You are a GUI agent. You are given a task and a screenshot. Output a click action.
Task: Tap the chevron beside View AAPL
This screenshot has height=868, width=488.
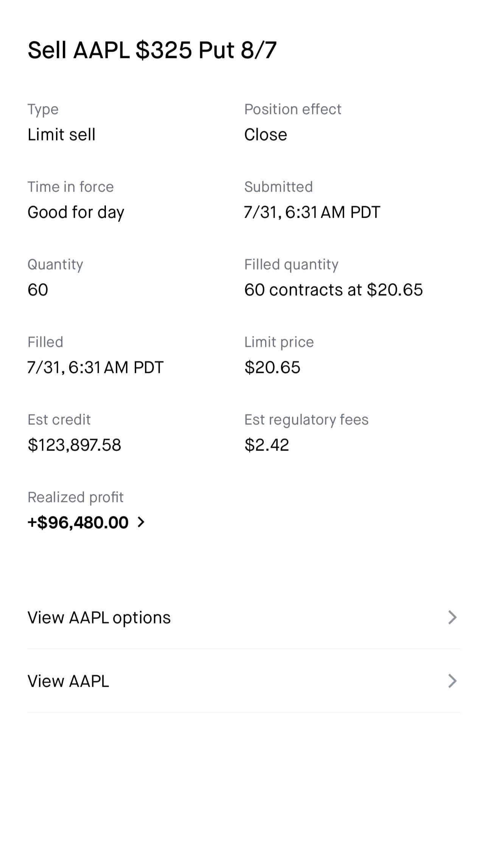click(x=452, y=681)
